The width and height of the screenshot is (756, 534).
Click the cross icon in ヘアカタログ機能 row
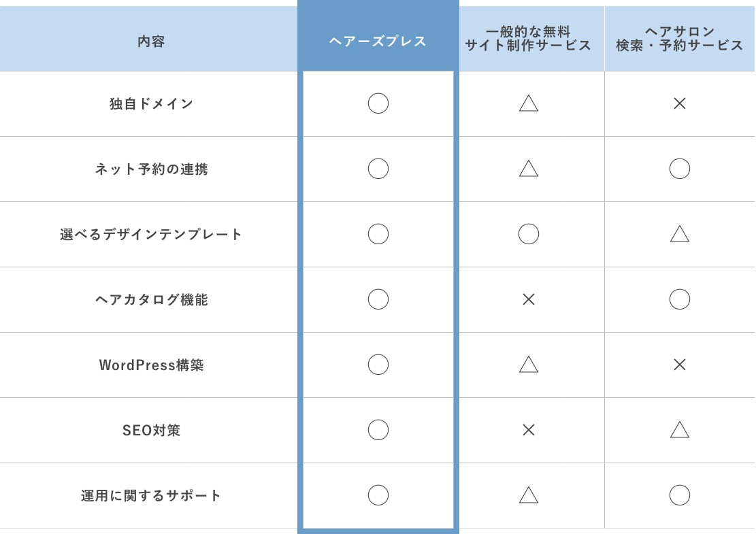(529, 299)
